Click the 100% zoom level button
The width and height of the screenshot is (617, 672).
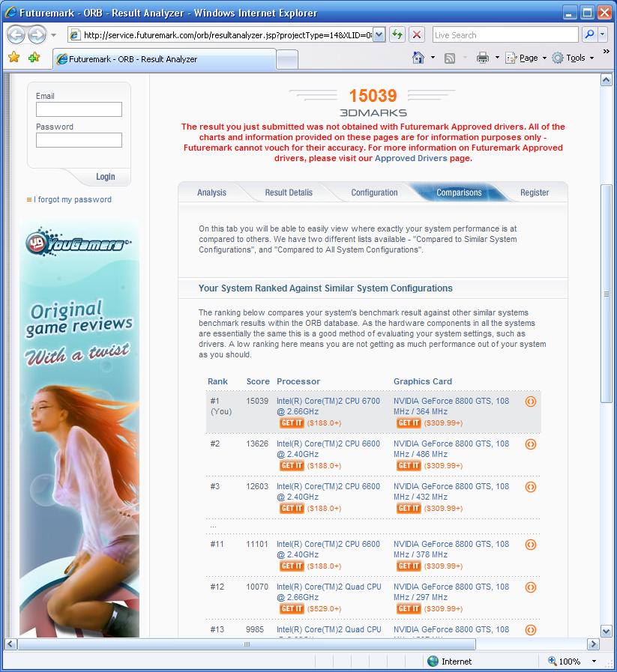[565, 662]
